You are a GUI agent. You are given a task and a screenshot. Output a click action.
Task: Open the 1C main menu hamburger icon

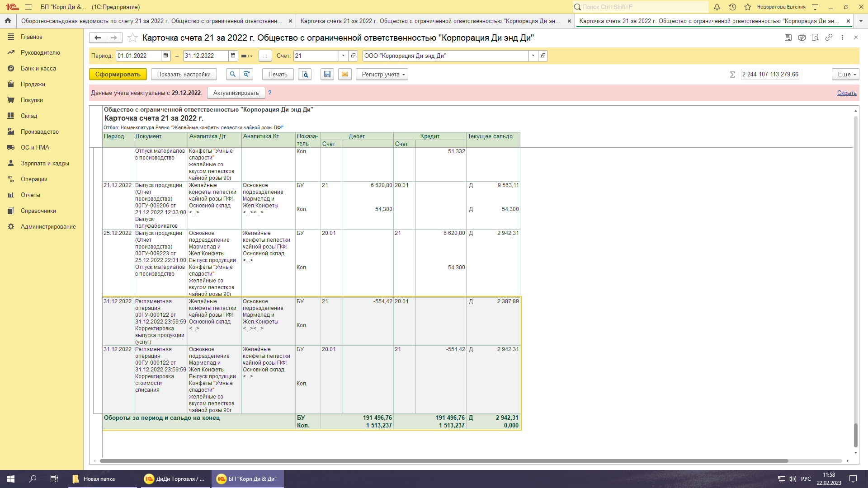coord(28,7)
